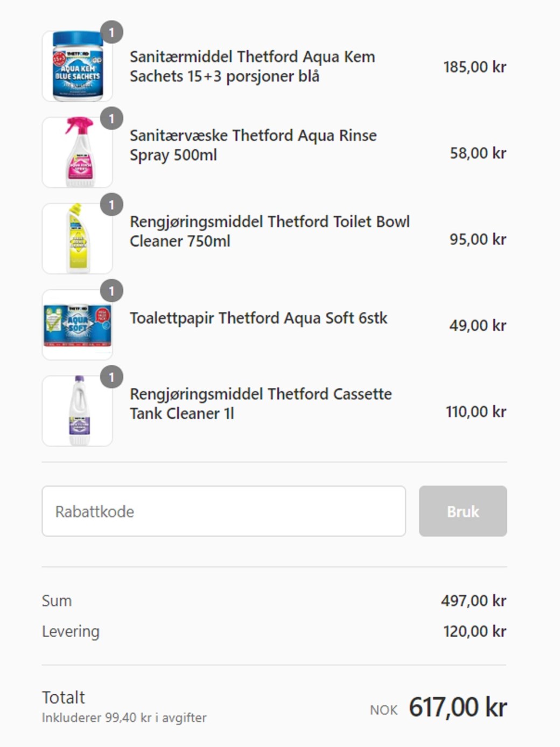Click the Toalettpapir Thetford Aqua Soft 6stk title
This screenshot has height=747, width=560.
point(258,318)
